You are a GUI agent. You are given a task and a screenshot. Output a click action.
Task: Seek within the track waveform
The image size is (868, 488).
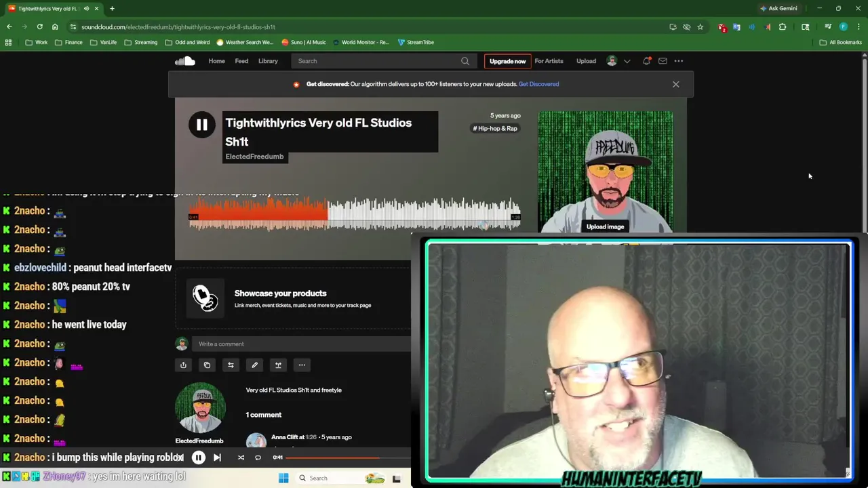tap(354, 213)
